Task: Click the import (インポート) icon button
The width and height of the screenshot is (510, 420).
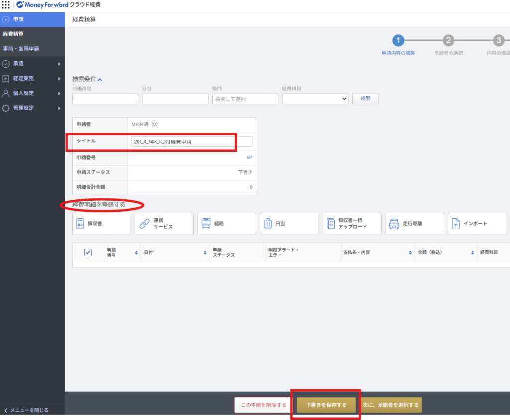Action: click(x=477, y=224)
